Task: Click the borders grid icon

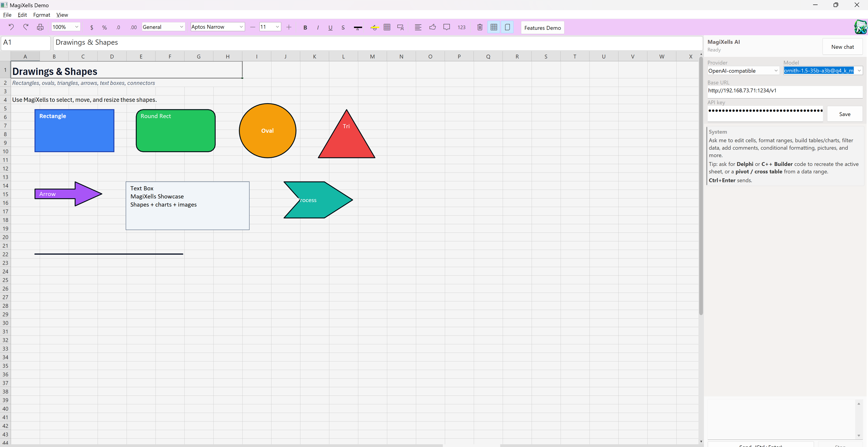Action: point(387,27)
